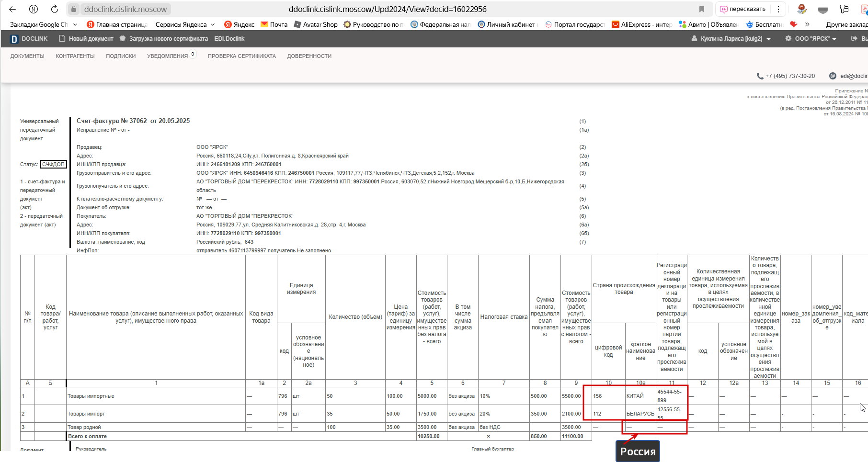Image resolution: width=868 pixels, height=462 pixels.
Task: Create a Новый документ
Action: [x=86, y=39]
